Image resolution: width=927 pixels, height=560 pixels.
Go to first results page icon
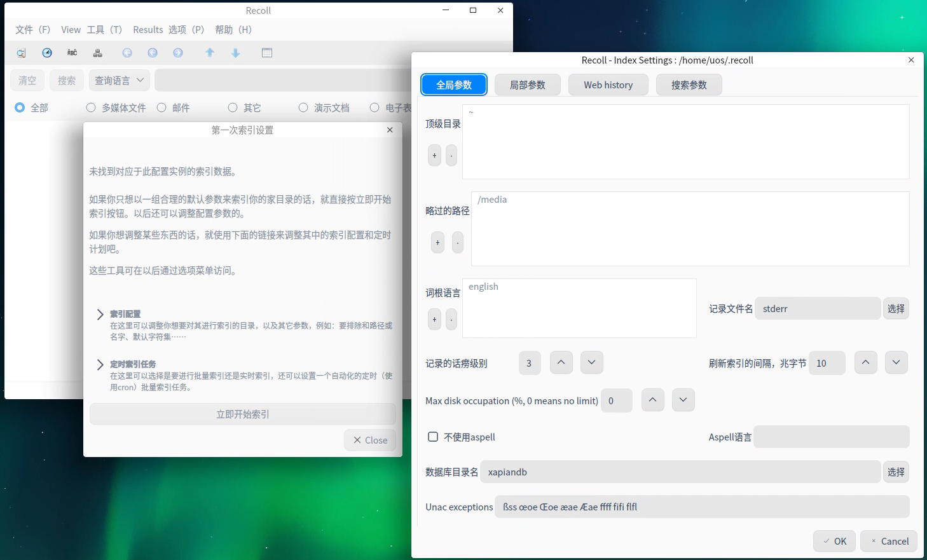(x=127, y=53)
